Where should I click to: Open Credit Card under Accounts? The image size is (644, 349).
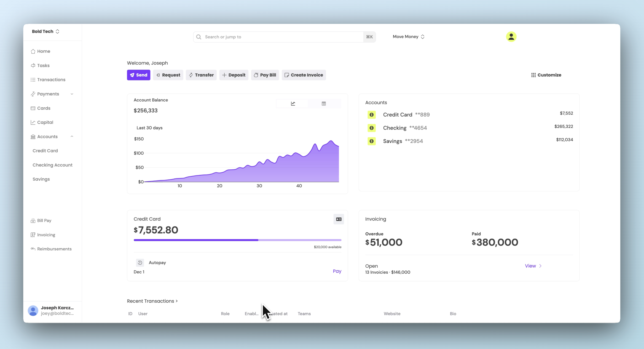click(45, 151)
